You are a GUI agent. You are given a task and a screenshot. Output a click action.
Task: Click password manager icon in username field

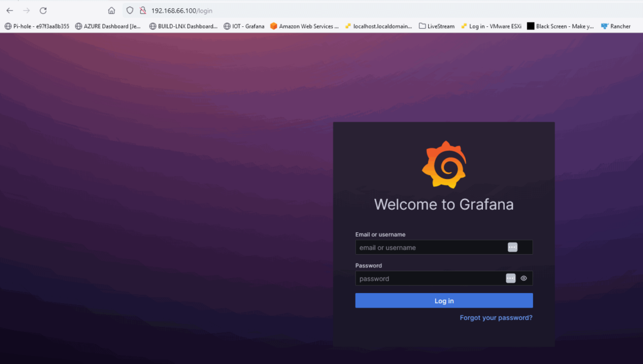(512, 247)
